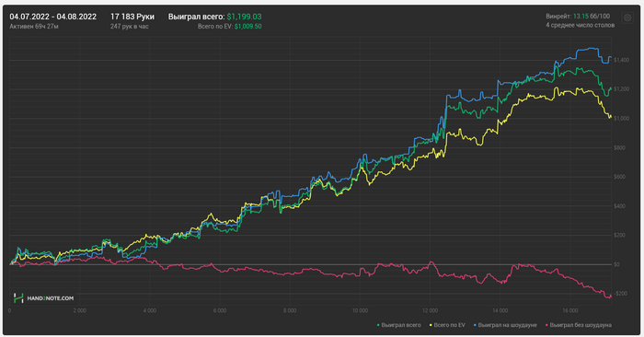Click the 'Активен 69ч 27м' label
The width and height of the screenshot is (644, 337).
[x=34, y=27]
